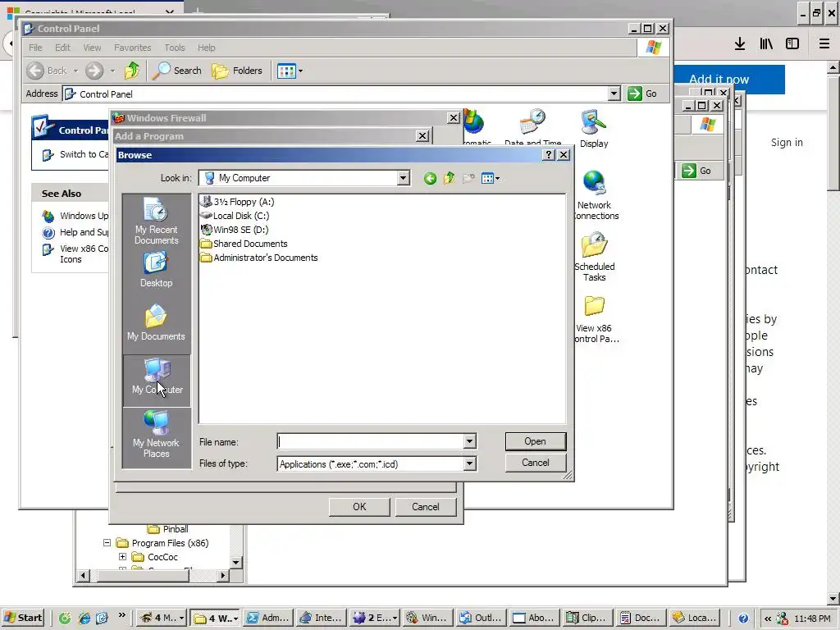This screenshot has height=630, width=840.
Task: Click Cancel in the Browse dialog
Action: (535, 463)
